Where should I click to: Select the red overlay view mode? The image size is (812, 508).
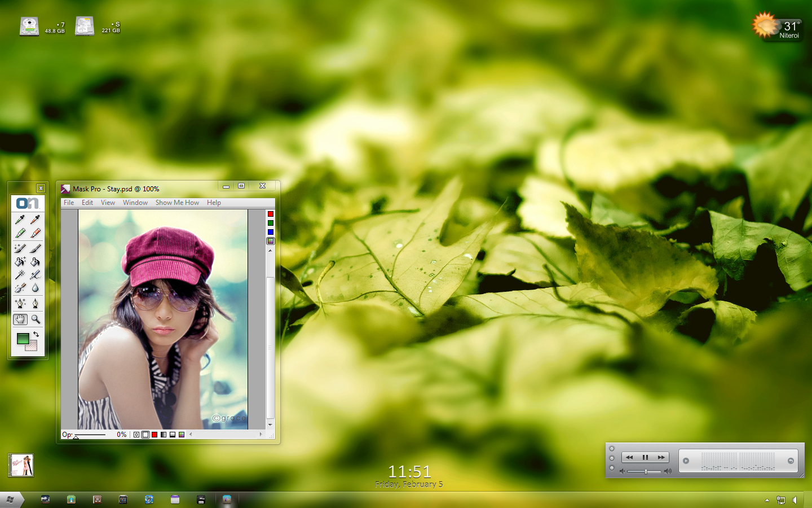[155, 435]
